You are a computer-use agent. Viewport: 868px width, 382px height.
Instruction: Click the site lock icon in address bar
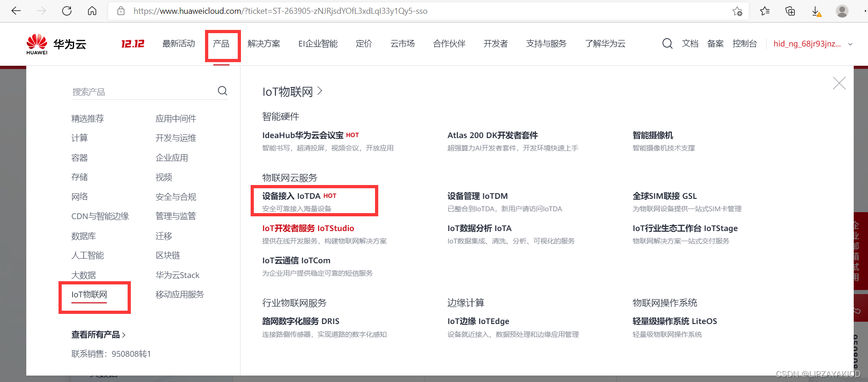[121, 11]
